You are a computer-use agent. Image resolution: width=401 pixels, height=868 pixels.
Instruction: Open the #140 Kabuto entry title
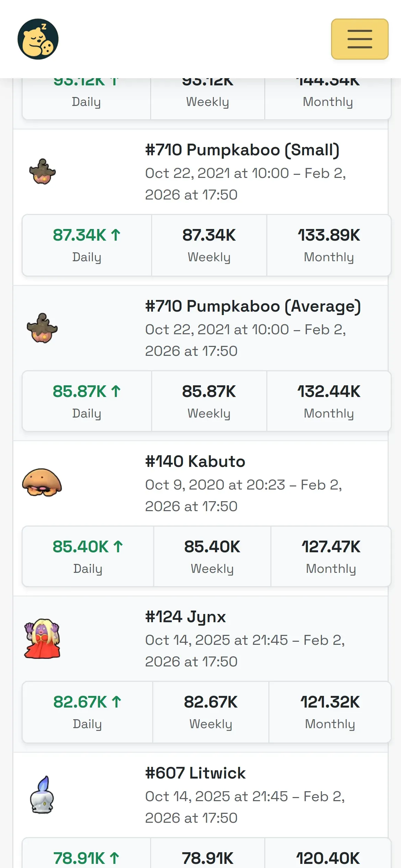coord(195,461)
